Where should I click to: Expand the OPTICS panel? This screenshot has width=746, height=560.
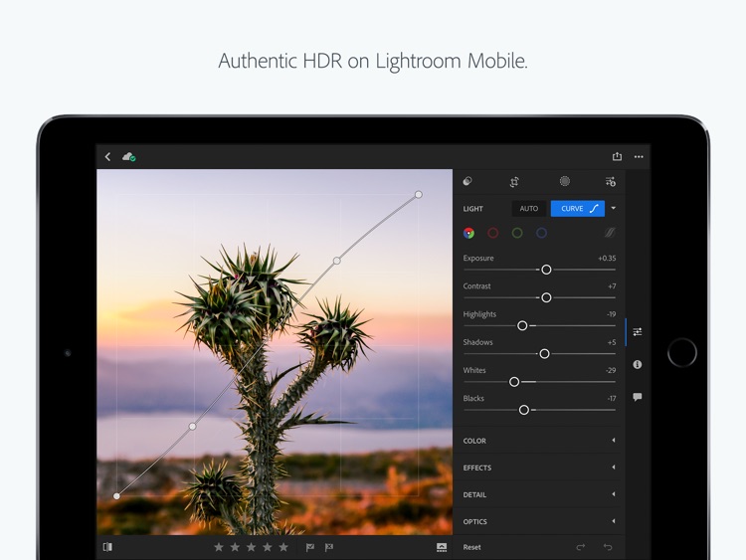pos(539,521)
